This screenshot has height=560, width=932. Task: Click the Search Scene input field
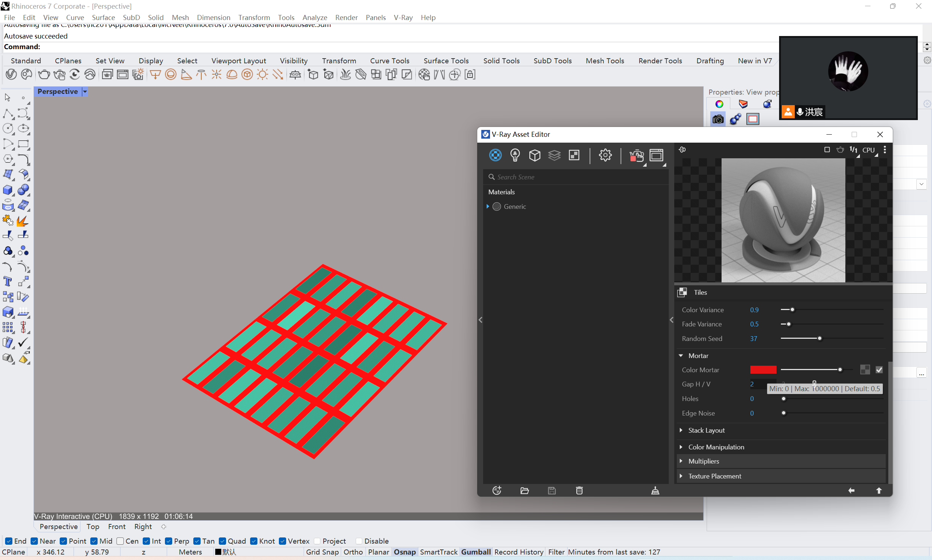pyautogui.click(x=576, y=177)
